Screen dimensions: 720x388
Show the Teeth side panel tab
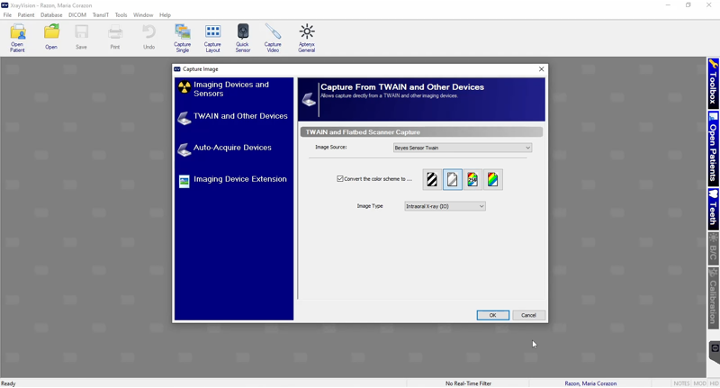713,209
